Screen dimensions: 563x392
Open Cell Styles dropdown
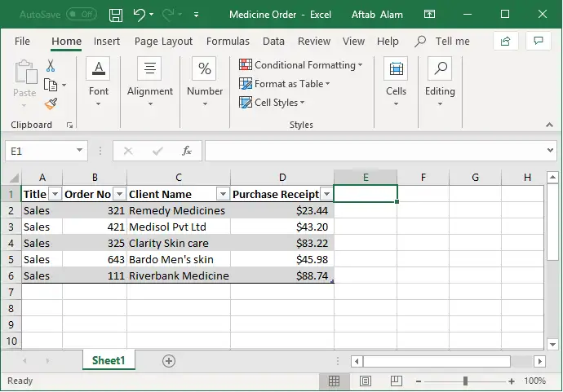[x=272, y=103]
